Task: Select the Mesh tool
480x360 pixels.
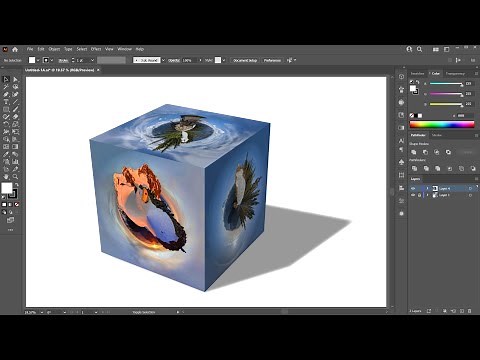Action: point(6,147)
